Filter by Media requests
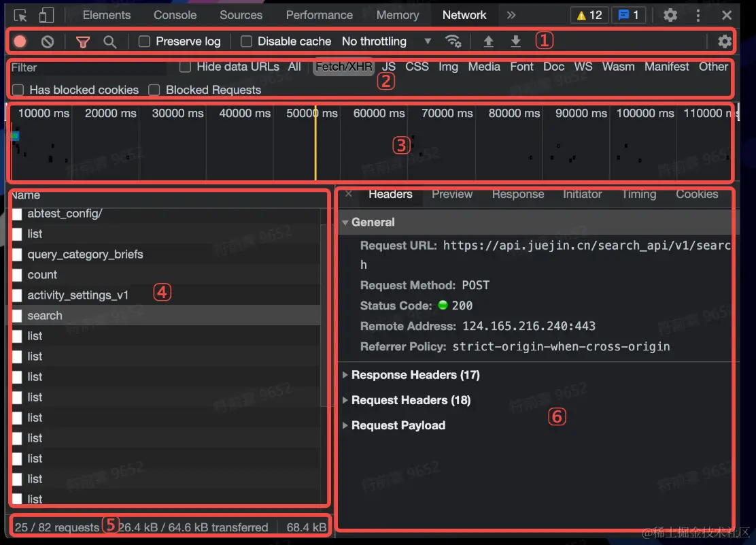This screenshot has width=756, height=545. click(484, 67)
